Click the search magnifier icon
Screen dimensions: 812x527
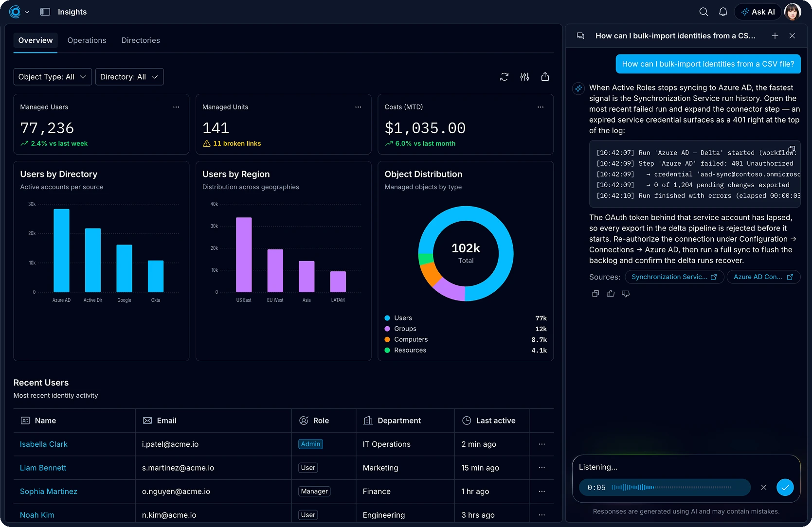pyautogui.click(x=704, y=12)
